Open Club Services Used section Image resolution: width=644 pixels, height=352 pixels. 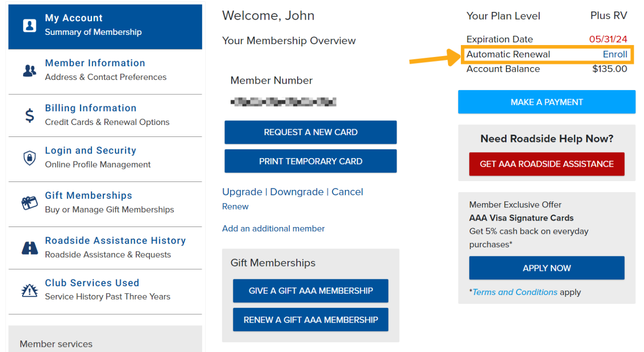pyautogui.click(x=105, y=291)
